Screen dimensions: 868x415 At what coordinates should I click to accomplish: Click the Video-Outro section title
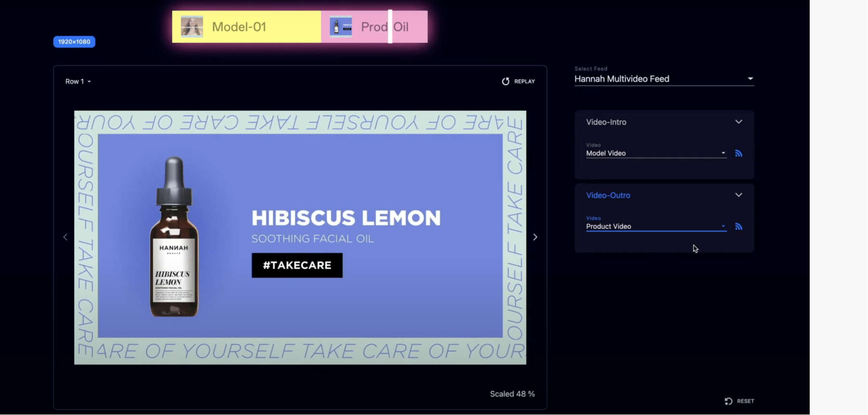pyautogui.click(x=608, y=195)
